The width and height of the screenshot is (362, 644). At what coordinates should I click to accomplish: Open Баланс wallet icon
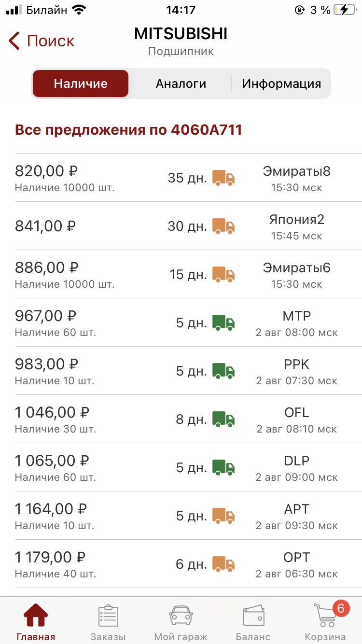[x=253, y=616]
